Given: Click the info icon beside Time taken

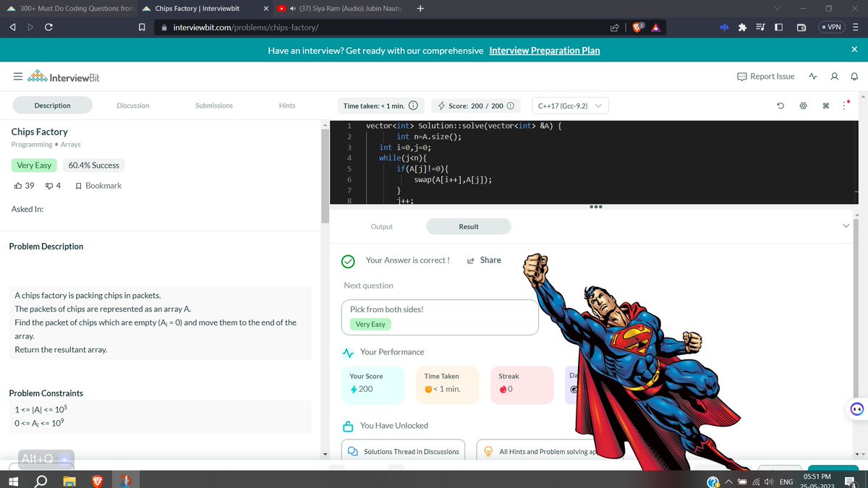Looking at the screenshot, I should pos(413,106).
